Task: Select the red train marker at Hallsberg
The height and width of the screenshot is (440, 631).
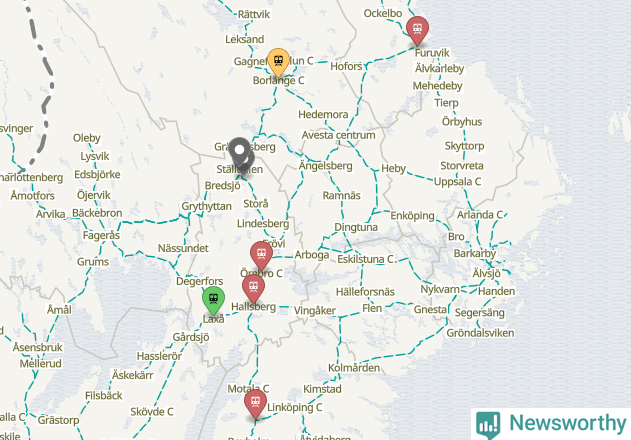Action: [254, 289]
